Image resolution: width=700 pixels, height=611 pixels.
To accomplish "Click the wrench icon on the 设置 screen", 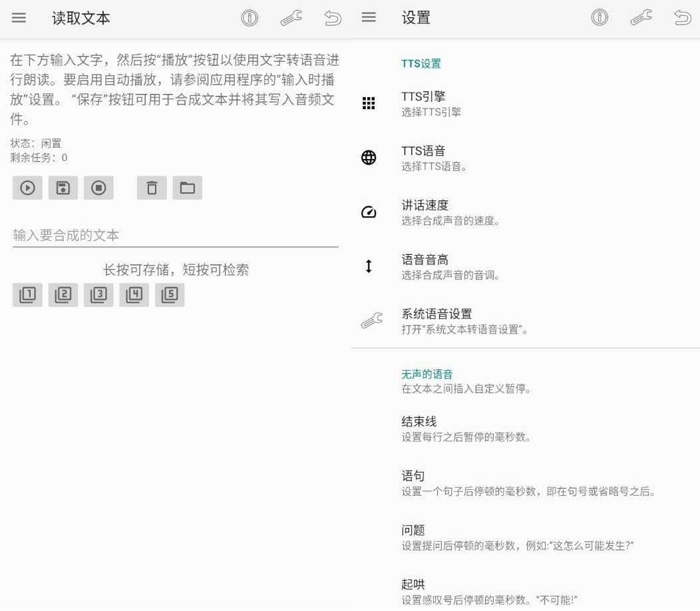I will [641, 18].
